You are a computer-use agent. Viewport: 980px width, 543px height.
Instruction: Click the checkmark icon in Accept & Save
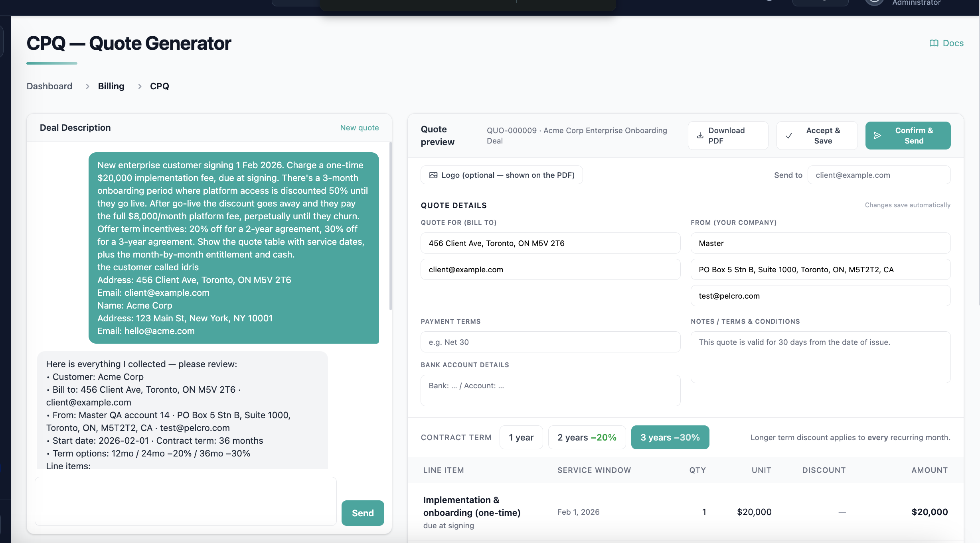click(789, 136)
